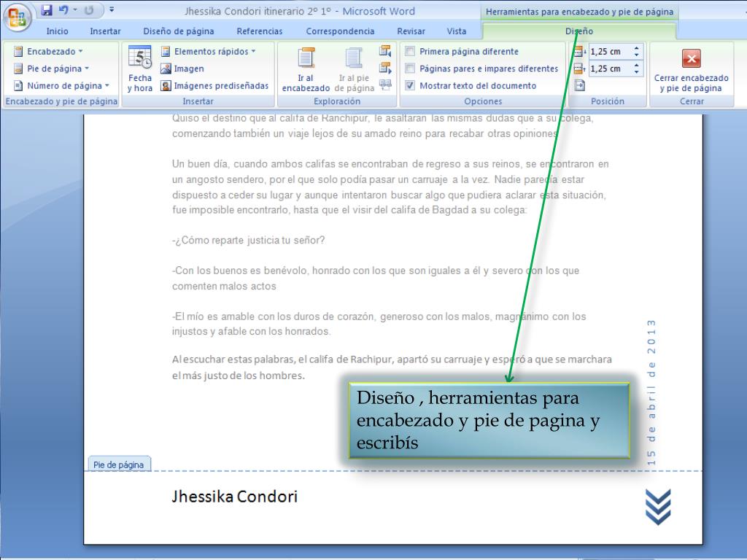This screenshot has width=747, height=560.
Task: Open the Encabezado dropdown
Action: 48,52
